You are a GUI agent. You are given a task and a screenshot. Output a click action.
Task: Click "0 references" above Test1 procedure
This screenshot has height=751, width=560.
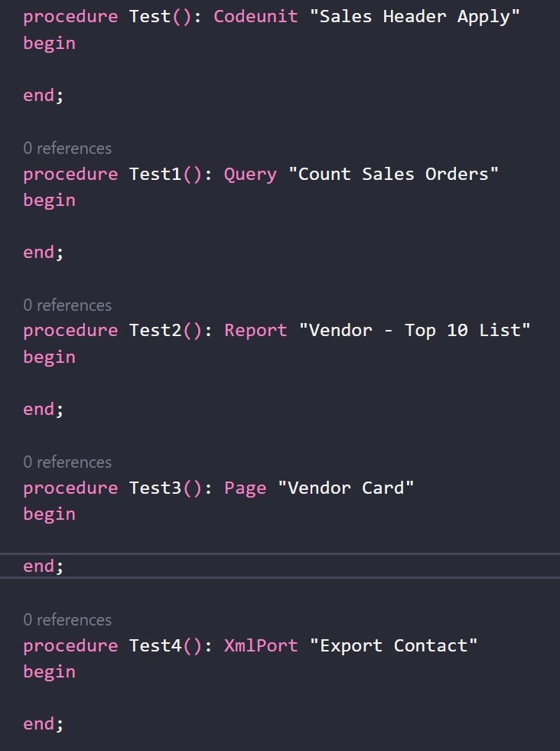coord(67,149)
